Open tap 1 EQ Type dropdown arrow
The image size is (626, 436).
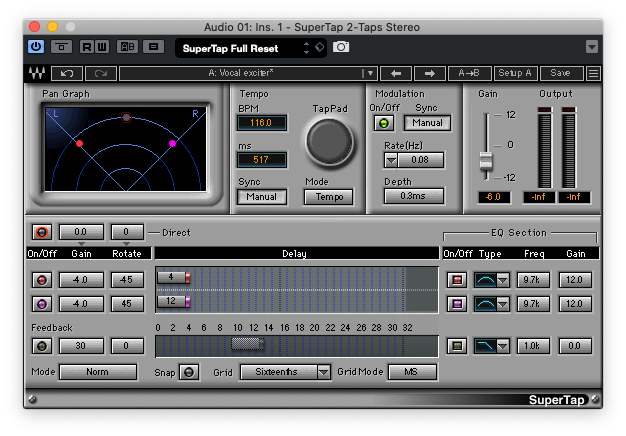coord(503,280)
